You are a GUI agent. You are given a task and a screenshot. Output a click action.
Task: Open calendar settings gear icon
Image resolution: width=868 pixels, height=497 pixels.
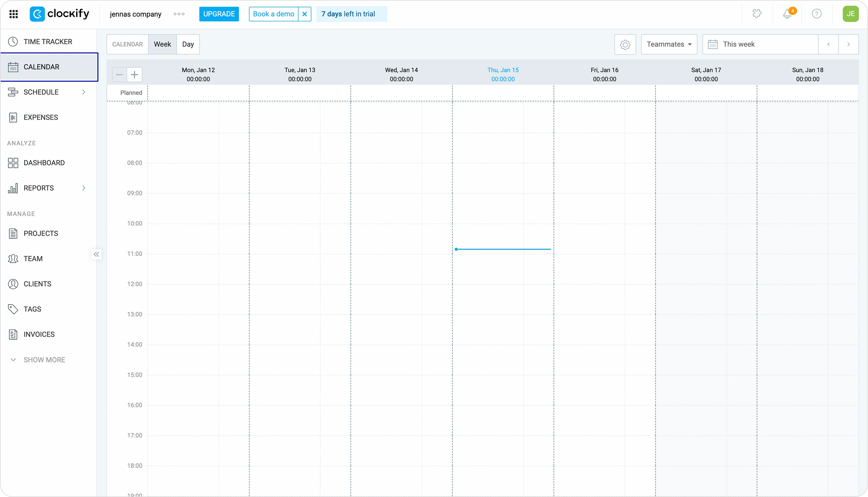(625, 44)
